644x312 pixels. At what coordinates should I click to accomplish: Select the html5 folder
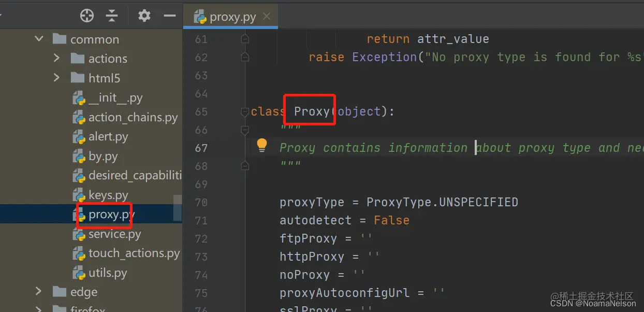coord(105,78)
